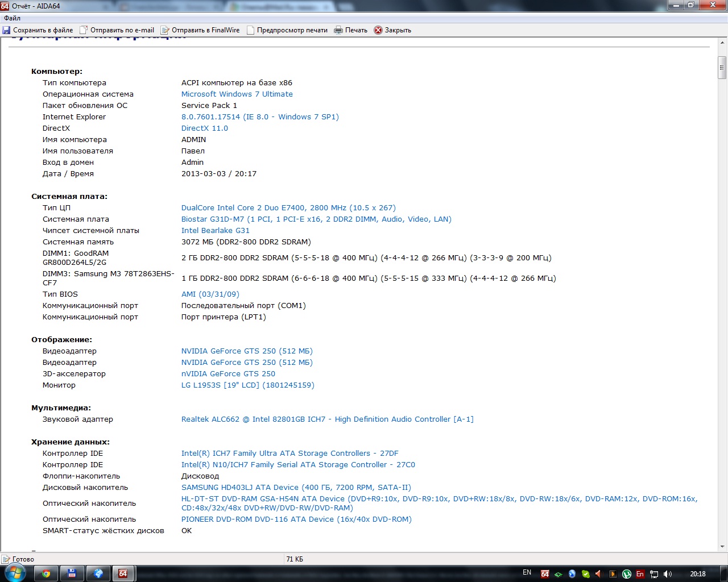Viewport: 728px width, 582px height.
Task: Click 'ACPI компьютер на базе x86' value
Action: [x=237, y=83]
